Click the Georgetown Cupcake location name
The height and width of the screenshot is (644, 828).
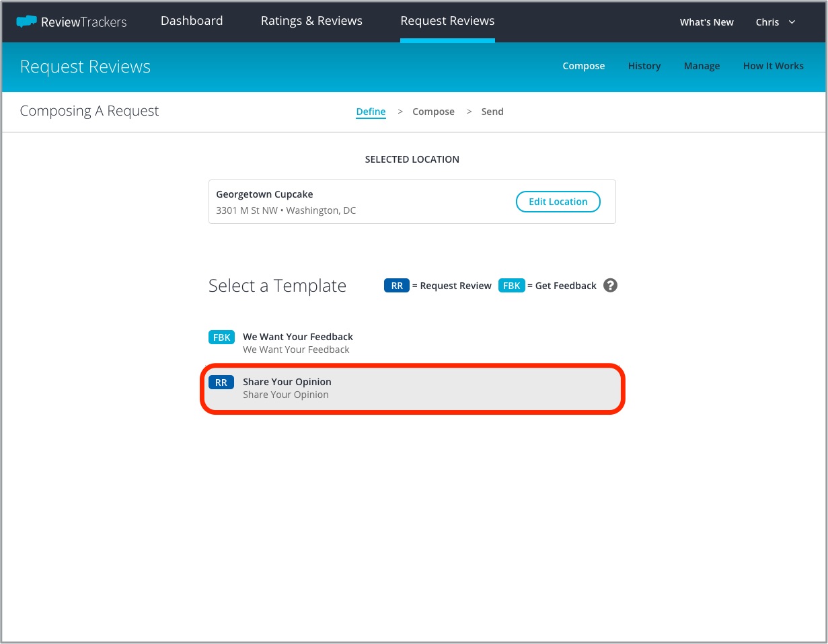(x=264, y=194)
